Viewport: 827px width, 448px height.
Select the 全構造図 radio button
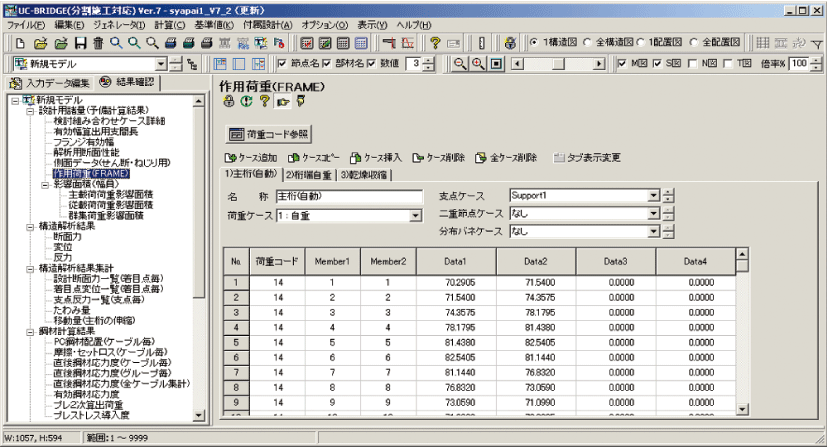(x=587, y=42)
